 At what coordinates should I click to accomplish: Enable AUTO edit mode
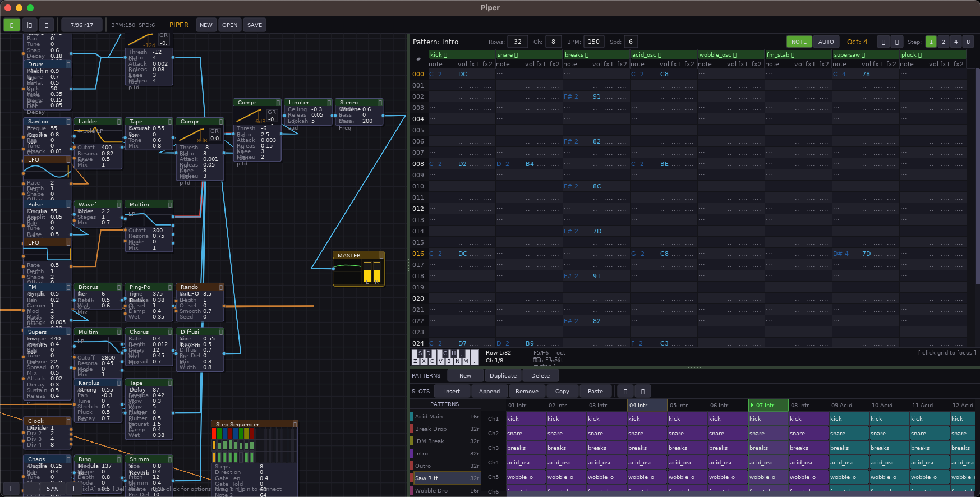click(826, 42)
